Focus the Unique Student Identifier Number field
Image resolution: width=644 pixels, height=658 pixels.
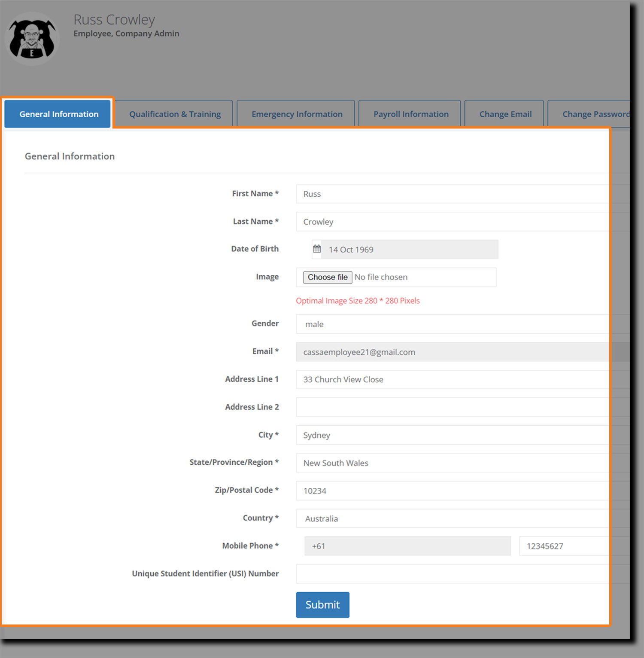[x=463, y=574]
